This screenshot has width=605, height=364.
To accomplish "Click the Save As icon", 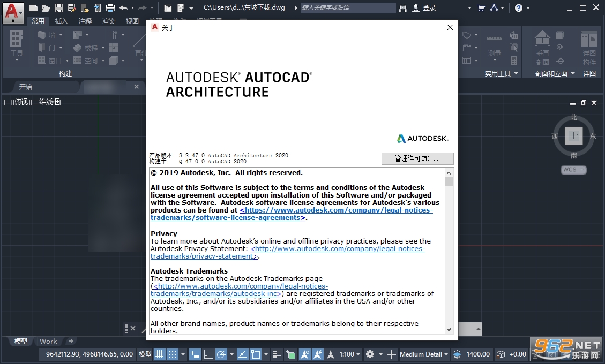I will click(71, 7).
